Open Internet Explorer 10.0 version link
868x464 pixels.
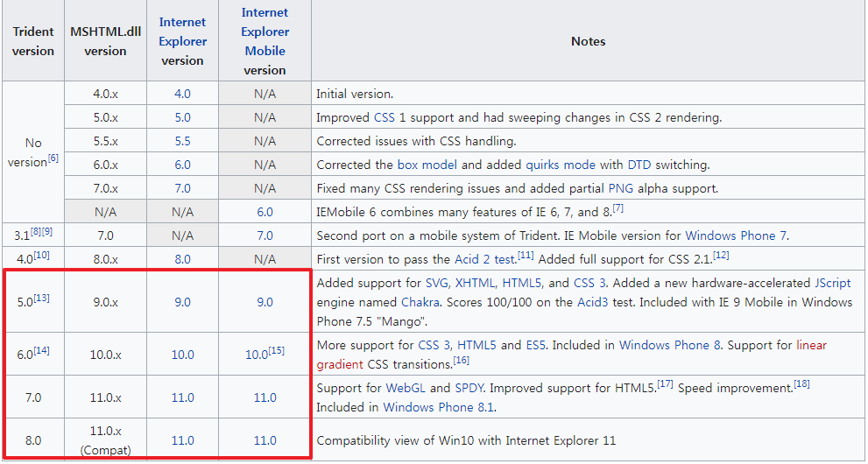tap(183, 355)
